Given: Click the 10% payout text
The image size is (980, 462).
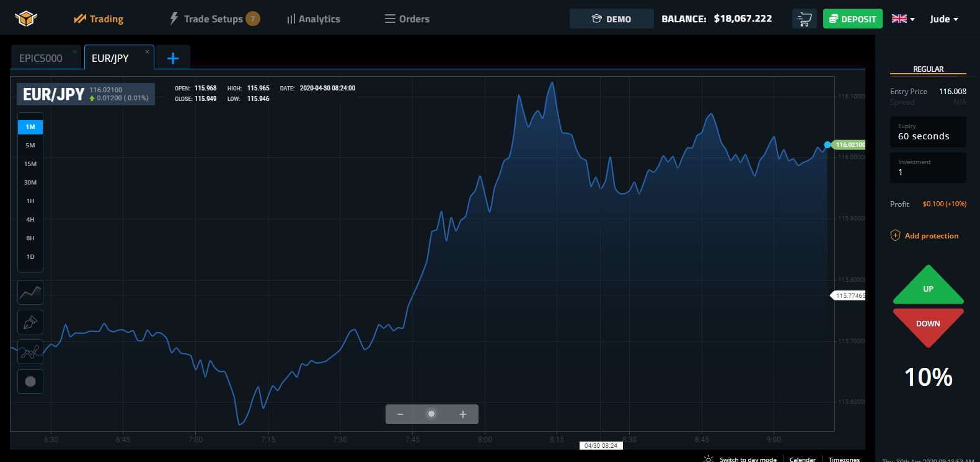Looking at the screenshot, I should [x=928, y=377].
